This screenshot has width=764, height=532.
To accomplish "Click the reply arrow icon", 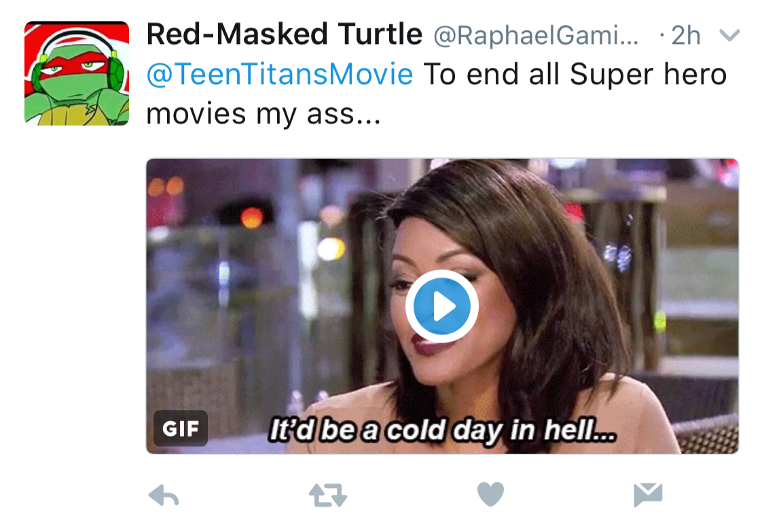I will (164, 495).
